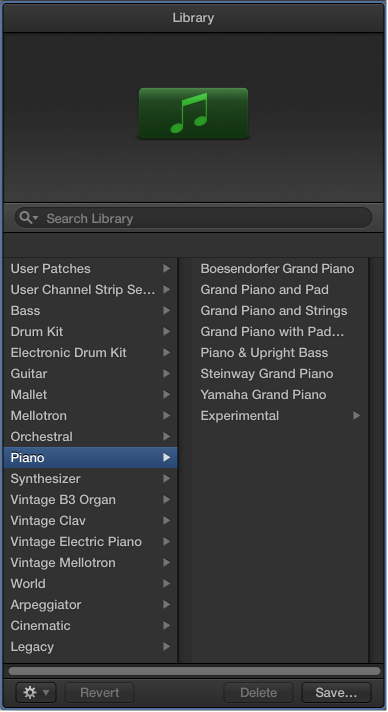Viewport: 388px width, 712px height.
Task: Click the horizontal scrollbar at bottom
Action: (194, 671)
